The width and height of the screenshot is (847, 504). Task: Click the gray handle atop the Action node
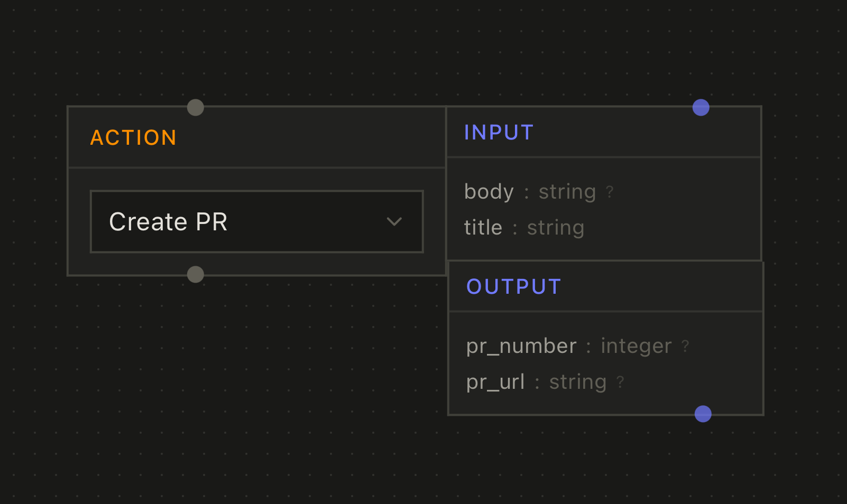[x=196, y=107]
